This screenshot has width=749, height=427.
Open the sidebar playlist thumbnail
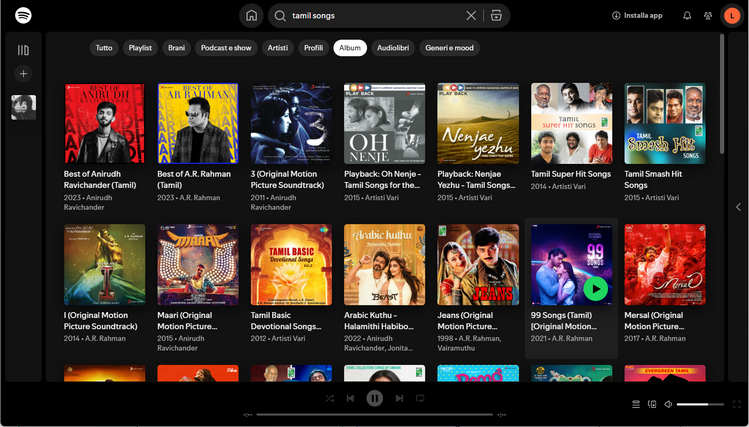23,107
